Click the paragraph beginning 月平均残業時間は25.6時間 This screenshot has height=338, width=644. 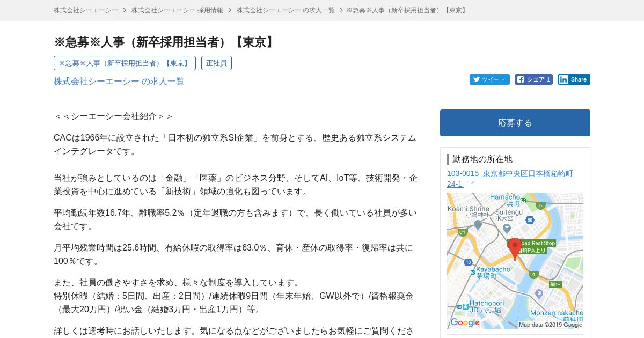point(233,254)
